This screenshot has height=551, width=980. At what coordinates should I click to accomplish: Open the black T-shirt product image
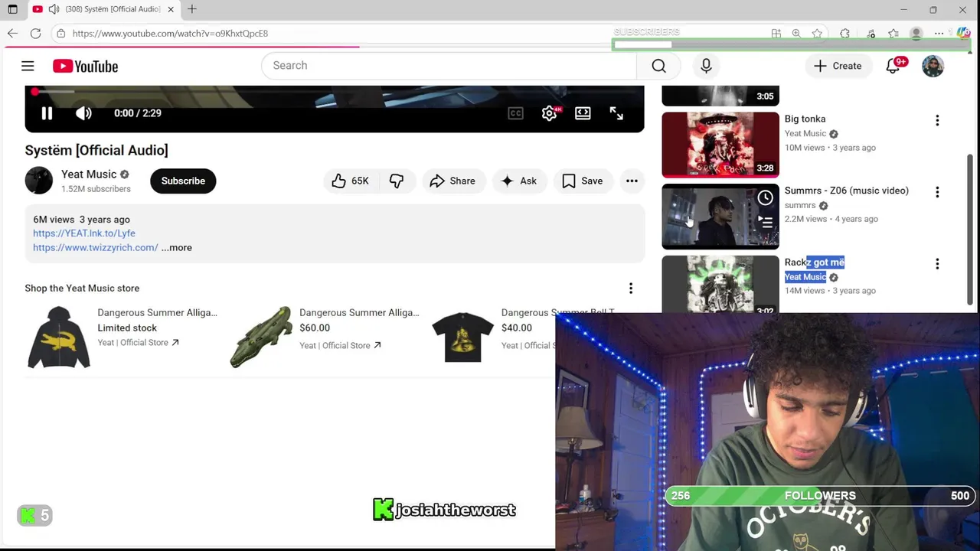point(462,337)
